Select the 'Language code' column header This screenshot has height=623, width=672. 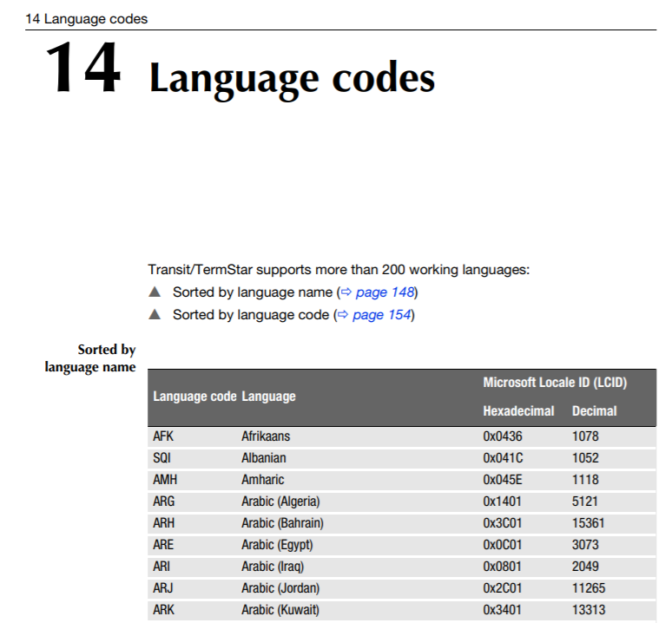[194, 397]
